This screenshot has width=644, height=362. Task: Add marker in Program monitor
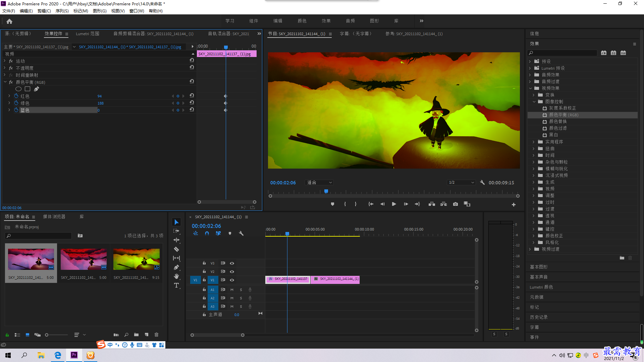pos(332,204)
